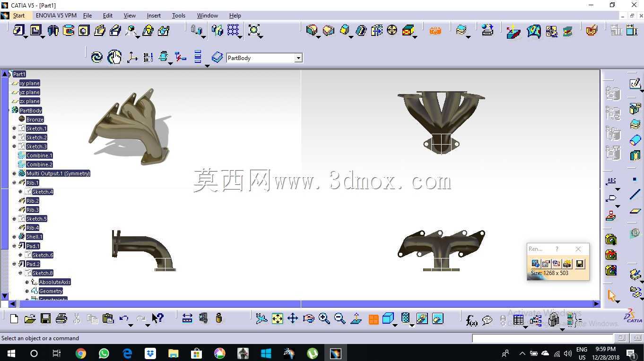644x361 pixels.
Task: Open Google Chrome from the taskbar
Action: (81, 353)
